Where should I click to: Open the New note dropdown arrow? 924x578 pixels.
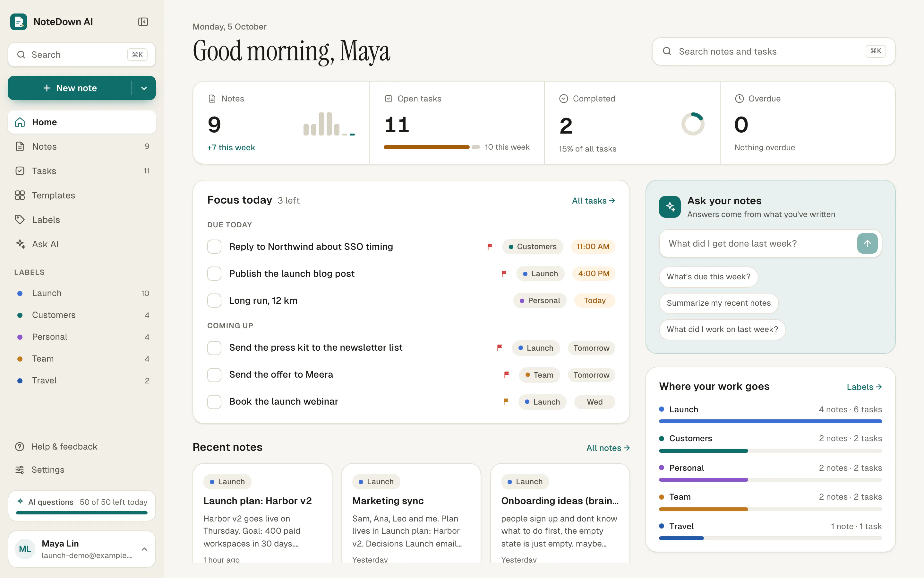tap(144, 88)
